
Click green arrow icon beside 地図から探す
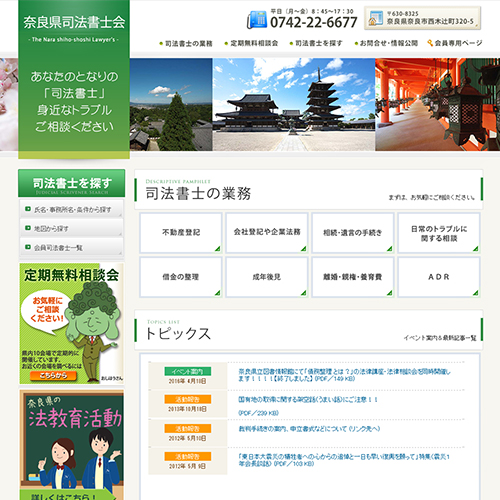pyautogui.click(x=28, y=228)
